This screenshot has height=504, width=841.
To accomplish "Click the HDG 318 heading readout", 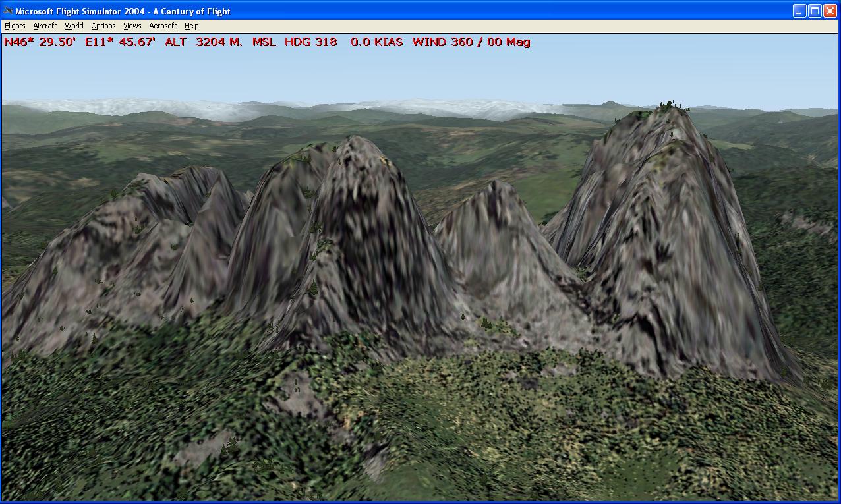I will coord(310,42).
